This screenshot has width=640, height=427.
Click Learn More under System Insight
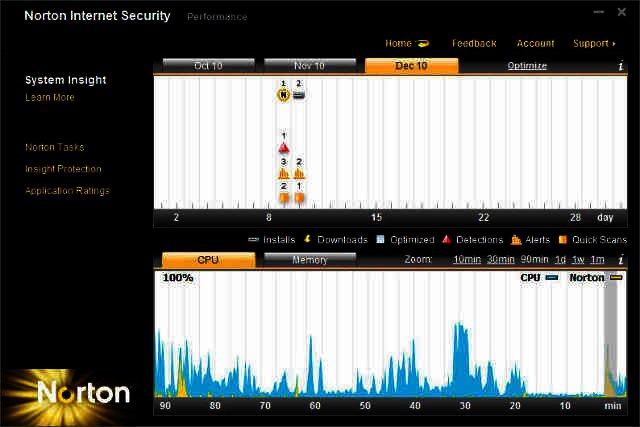(x=50, y=97)
